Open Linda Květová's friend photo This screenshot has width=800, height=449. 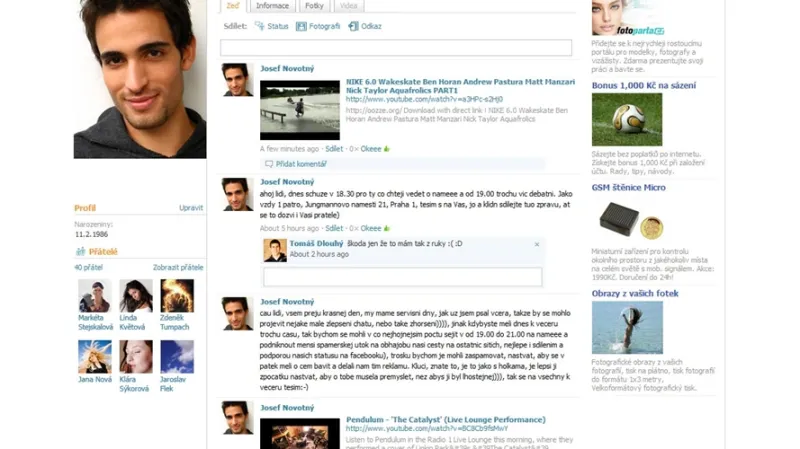136,296
